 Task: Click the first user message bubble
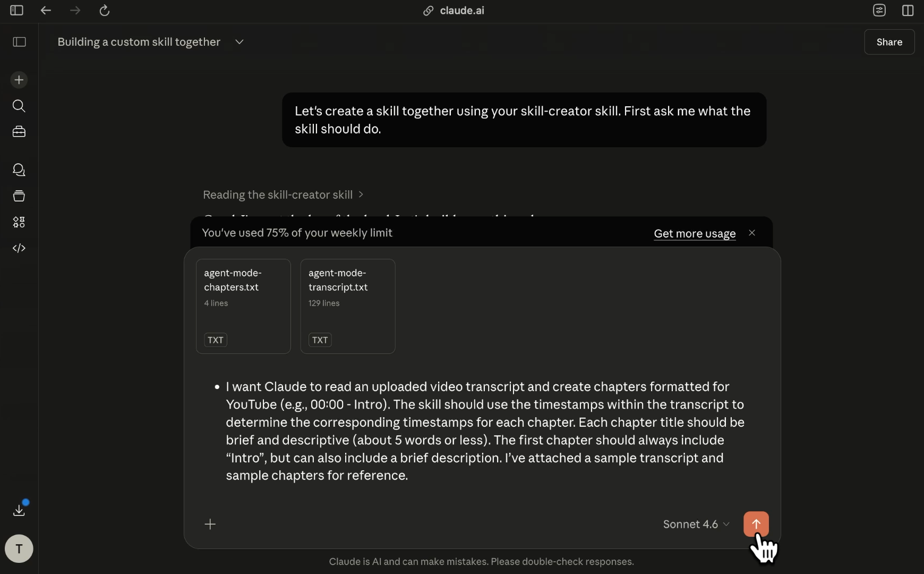click(524, 120)
